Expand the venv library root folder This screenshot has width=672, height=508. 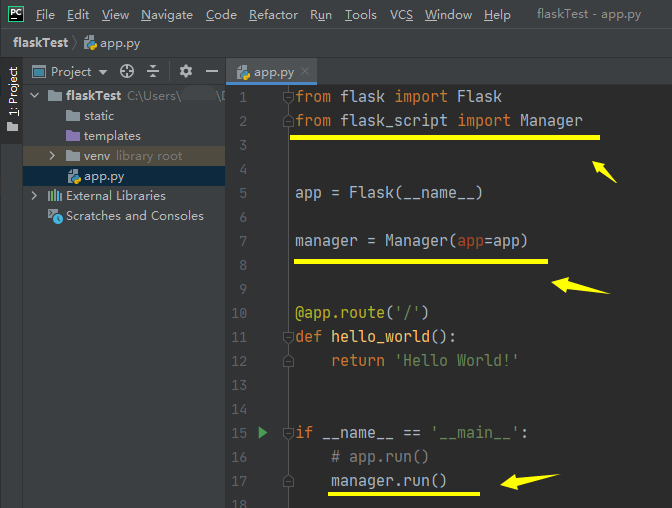click(x=52, y=156)
